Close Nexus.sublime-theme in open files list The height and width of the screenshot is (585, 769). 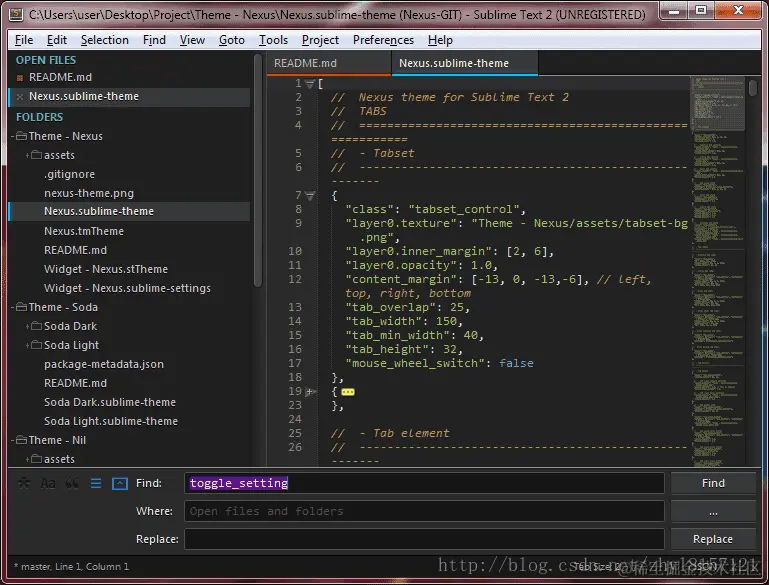pos(20,97)
